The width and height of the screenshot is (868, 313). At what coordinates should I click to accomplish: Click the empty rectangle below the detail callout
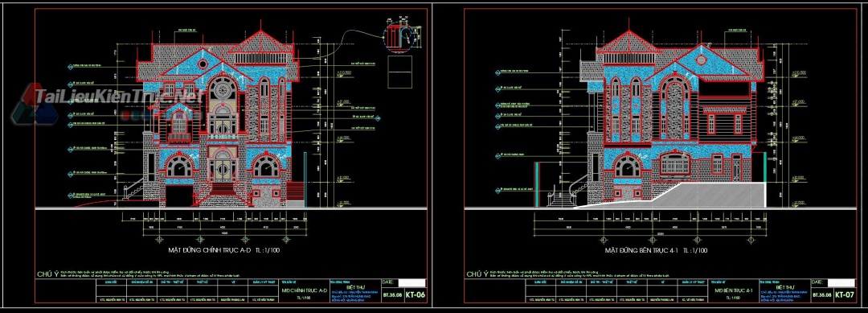click(399, 72)
